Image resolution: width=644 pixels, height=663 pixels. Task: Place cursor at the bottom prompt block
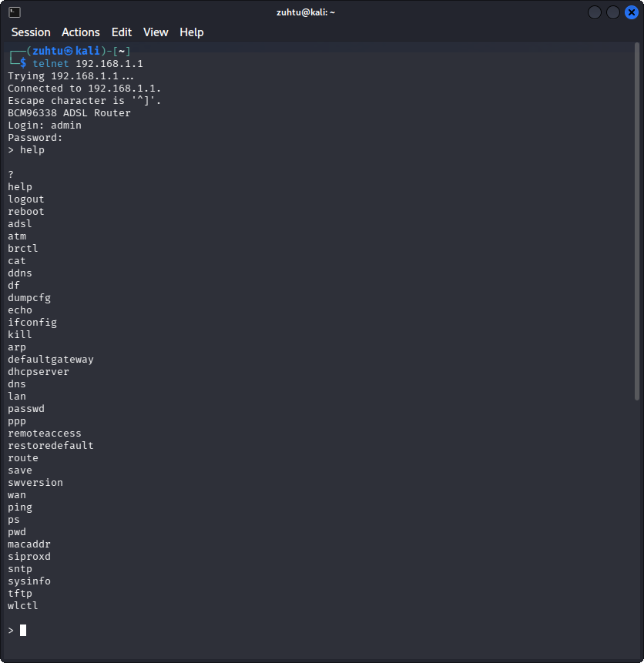click(23, 631)
